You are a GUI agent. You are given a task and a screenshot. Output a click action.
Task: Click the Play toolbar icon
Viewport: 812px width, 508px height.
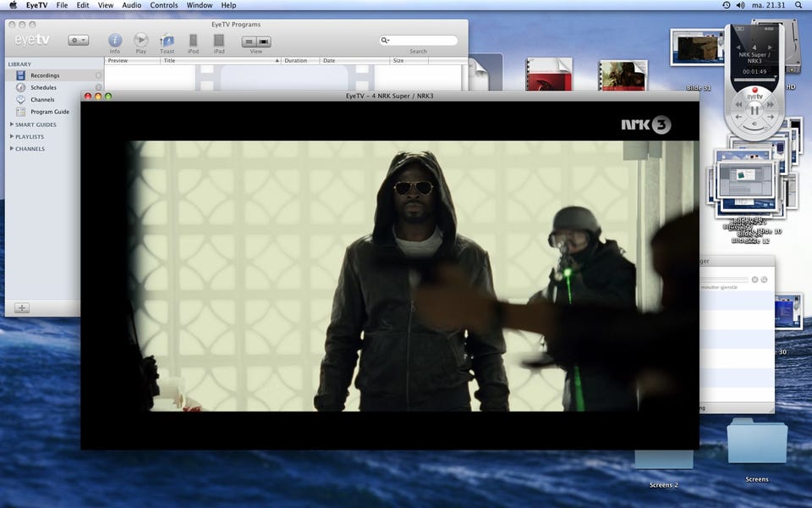click(141, 40)
